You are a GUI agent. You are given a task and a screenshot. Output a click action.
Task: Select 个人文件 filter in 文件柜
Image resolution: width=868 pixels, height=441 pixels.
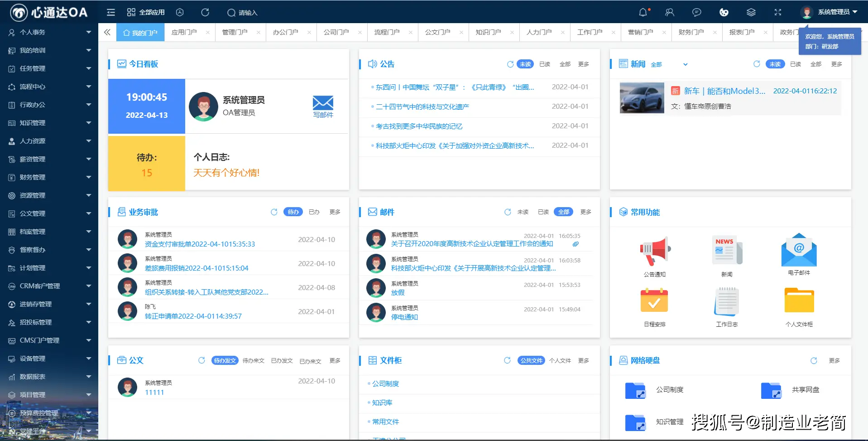[x=560, y=360]
